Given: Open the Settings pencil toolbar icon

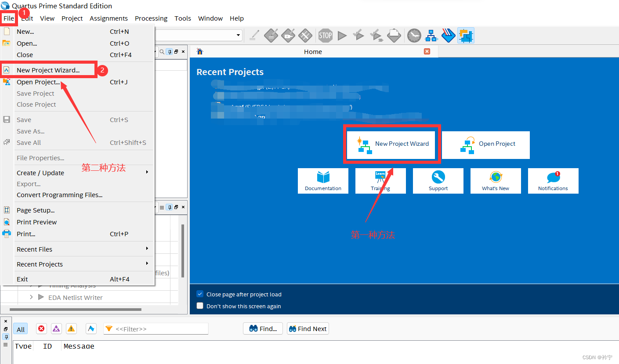Looking at the screenshot, I should coord(254,36).
